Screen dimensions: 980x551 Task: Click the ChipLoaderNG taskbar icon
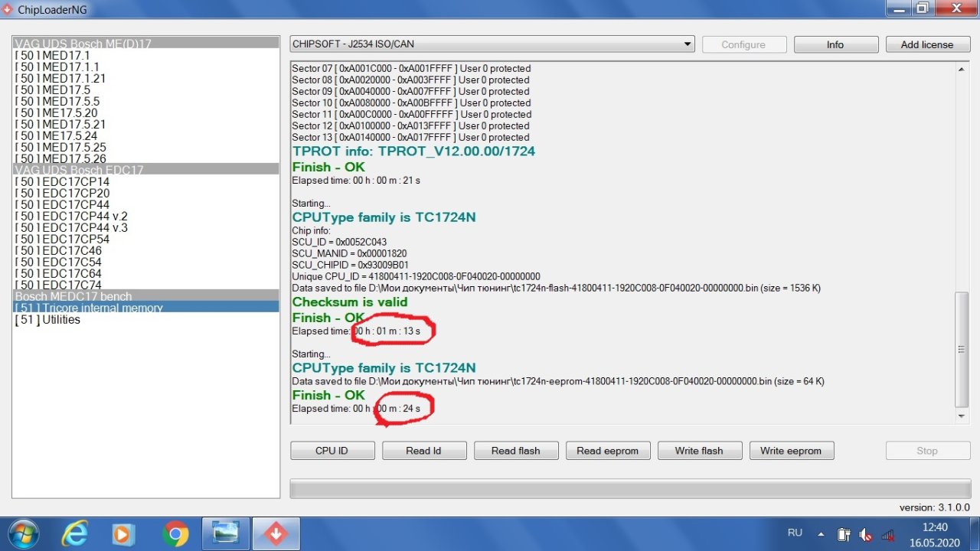276,533
